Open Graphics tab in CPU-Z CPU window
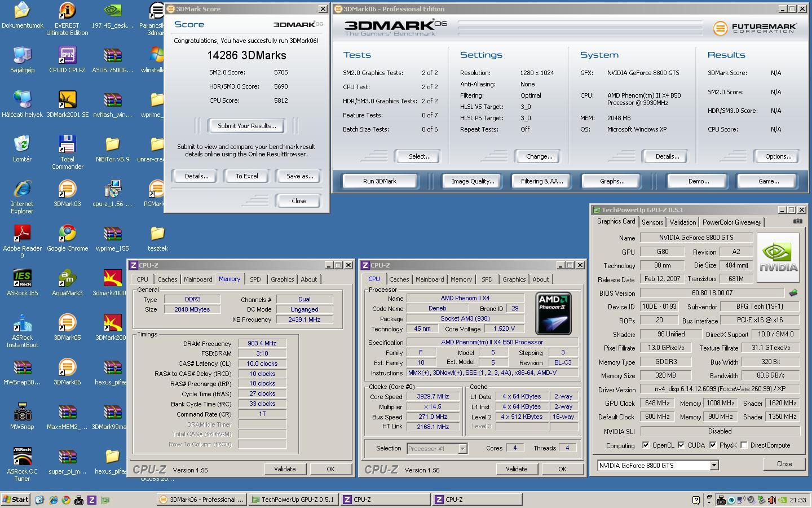 pyautogui.click(x=514, y=279)
